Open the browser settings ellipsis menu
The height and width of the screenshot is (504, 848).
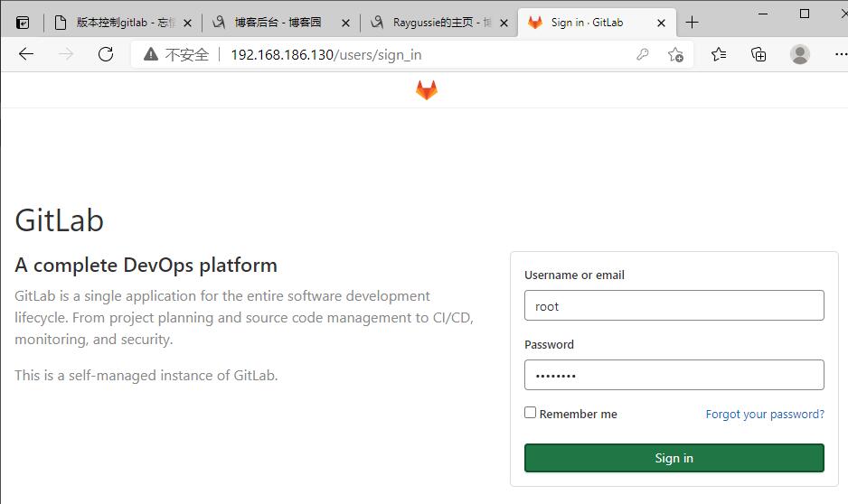click(x=841, y=54)
